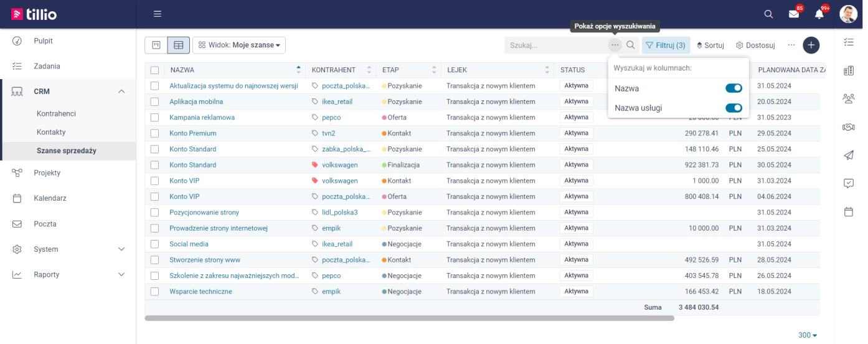
Task: Run search with magnifier icon beside Szukaj
Action: (631, 45)
